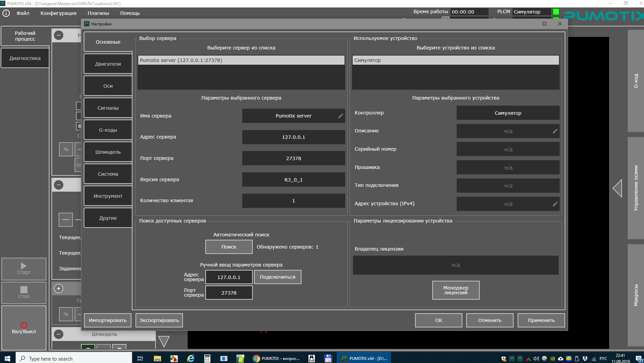Open the volume control in system tray

point(536,359)
